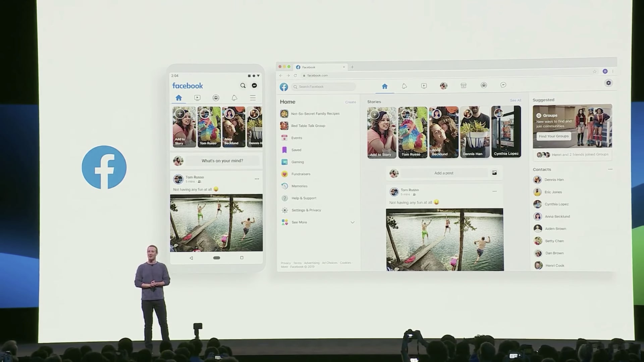Open the Events menu item
Screen dimensions: 644x362
coord(297,137)
